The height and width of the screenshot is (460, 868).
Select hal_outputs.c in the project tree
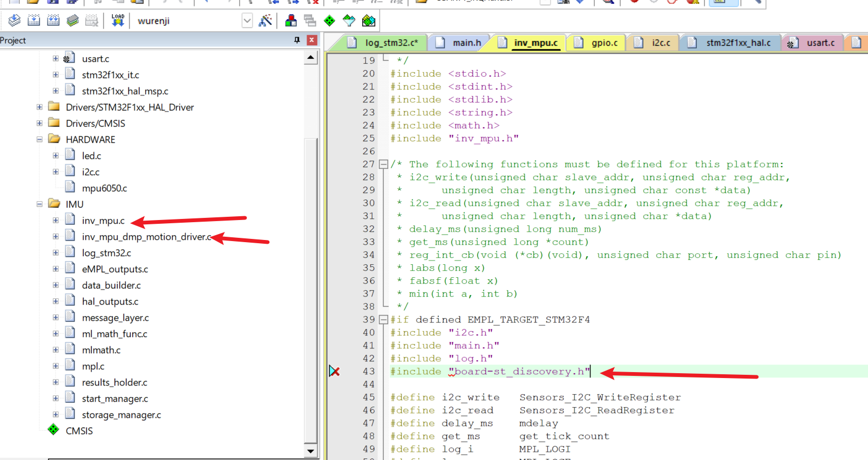click(x=110, y=301)
